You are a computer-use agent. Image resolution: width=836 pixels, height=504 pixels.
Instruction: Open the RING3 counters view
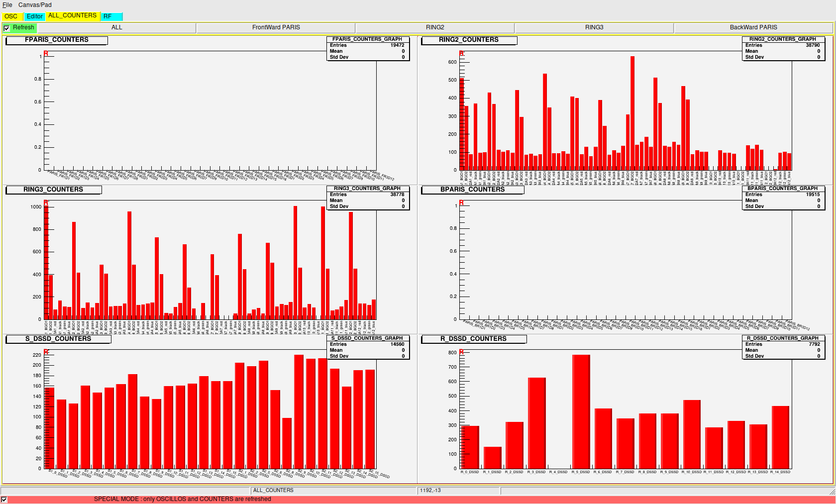(594, 27)
